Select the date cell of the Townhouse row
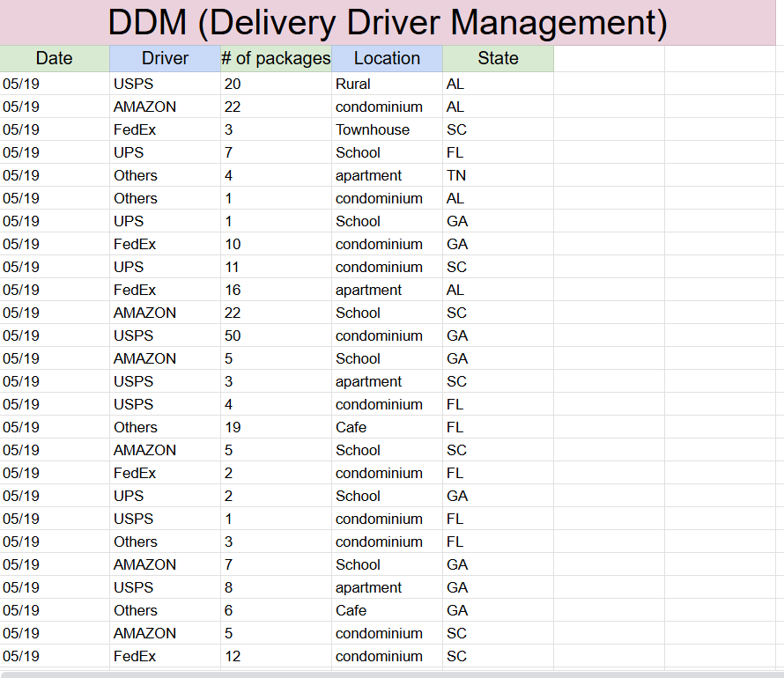Image resolution: width=784 pixels, height=678 pixels. [55, 129]
